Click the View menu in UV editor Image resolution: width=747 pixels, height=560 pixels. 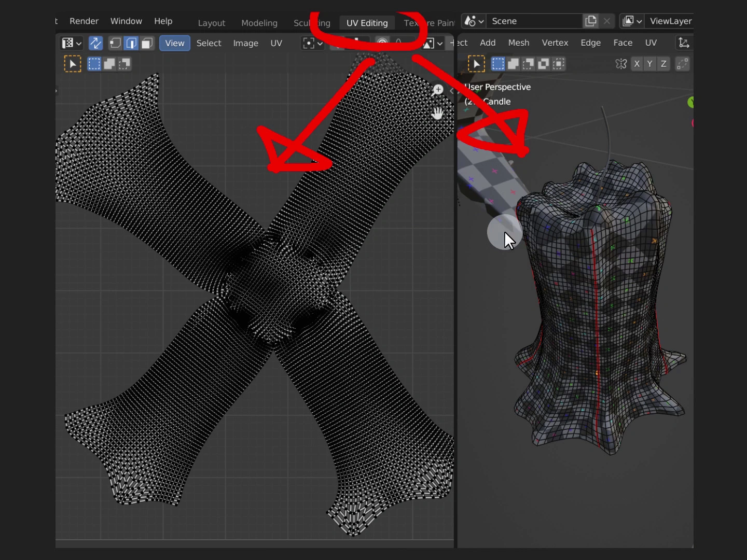pyautogui.click(x=174, y=43)
